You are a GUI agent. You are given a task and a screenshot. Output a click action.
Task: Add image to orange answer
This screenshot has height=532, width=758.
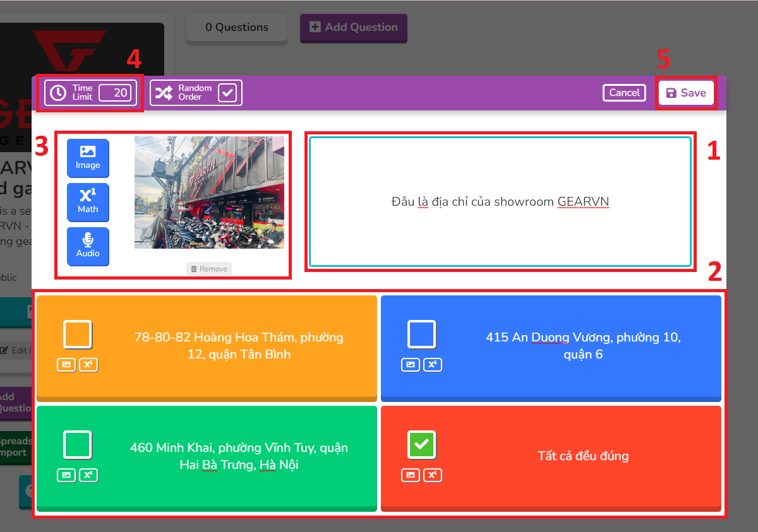[x=66, y=365]
